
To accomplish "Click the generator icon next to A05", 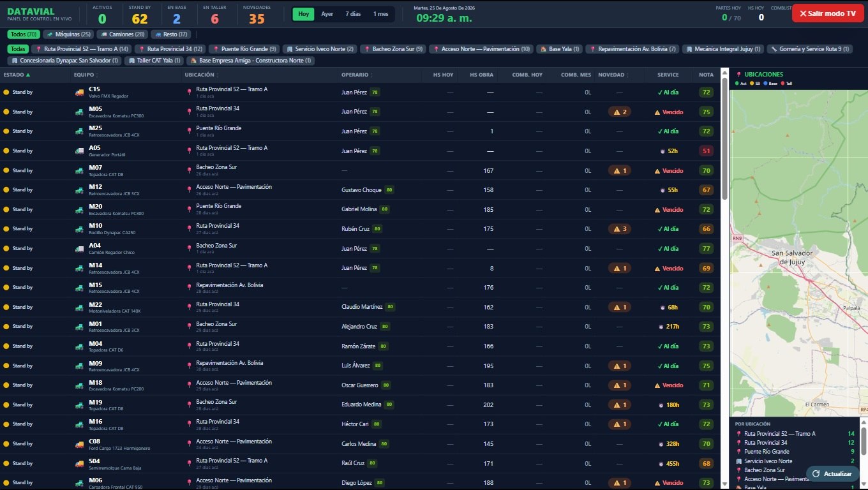I will [x=79, y=151].
